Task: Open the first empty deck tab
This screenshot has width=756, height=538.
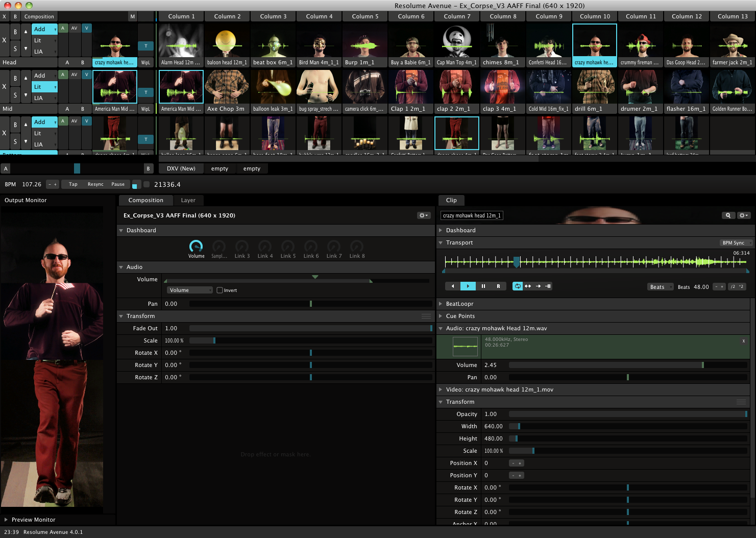Action: [x=220, y=168]
